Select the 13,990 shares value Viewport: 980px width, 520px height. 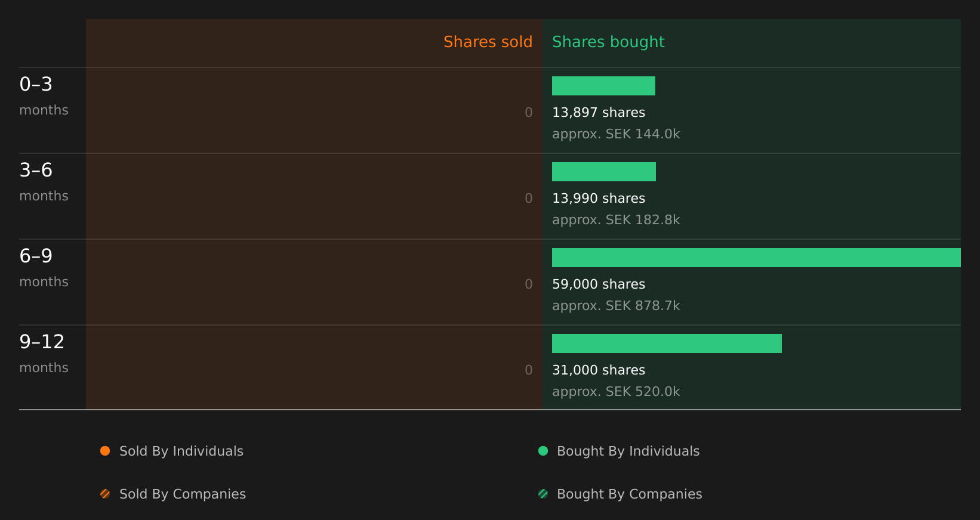coord(599,199)
